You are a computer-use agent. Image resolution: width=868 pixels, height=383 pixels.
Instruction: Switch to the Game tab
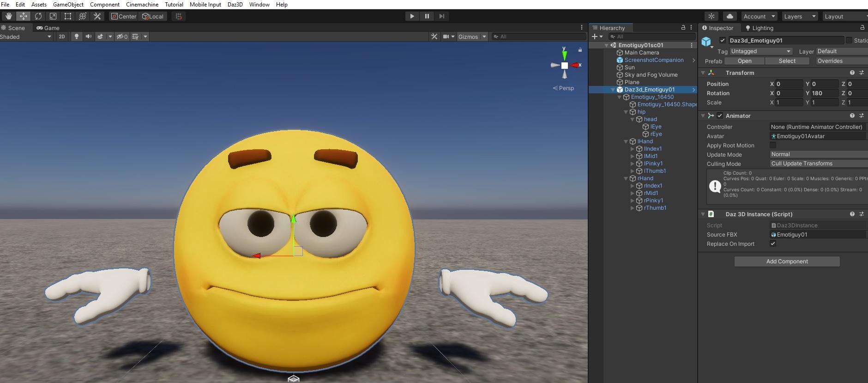[x=48, y=28]
